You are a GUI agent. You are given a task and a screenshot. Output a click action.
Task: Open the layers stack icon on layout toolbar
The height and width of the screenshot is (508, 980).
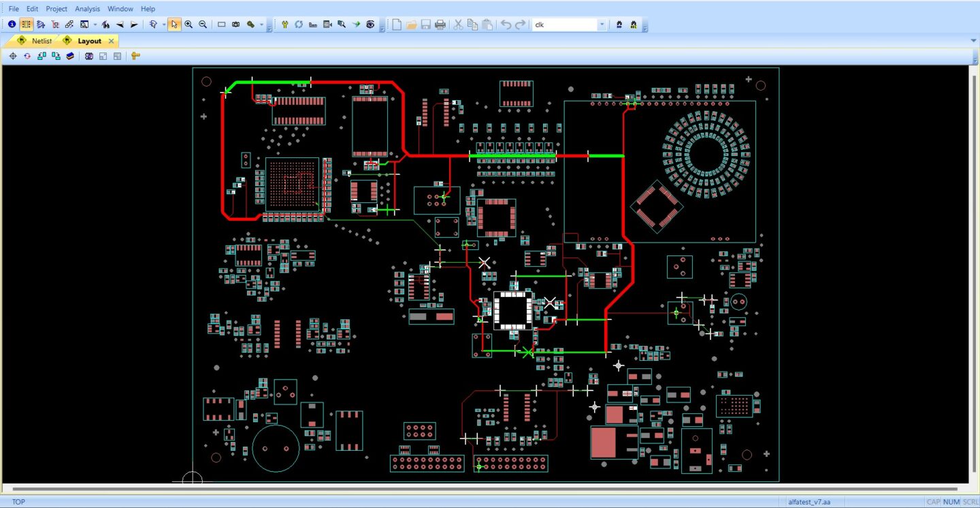tap(71, 56)
